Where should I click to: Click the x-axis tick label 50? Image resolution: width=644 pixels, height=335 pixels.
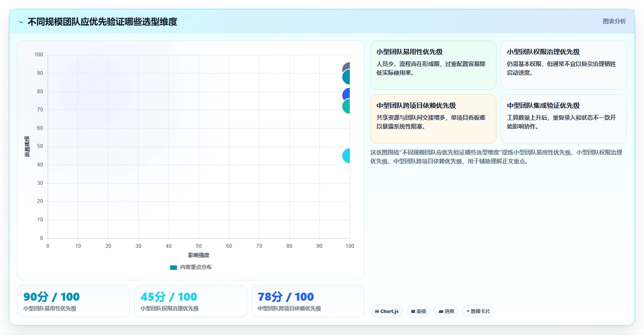[x=199, y=246]
